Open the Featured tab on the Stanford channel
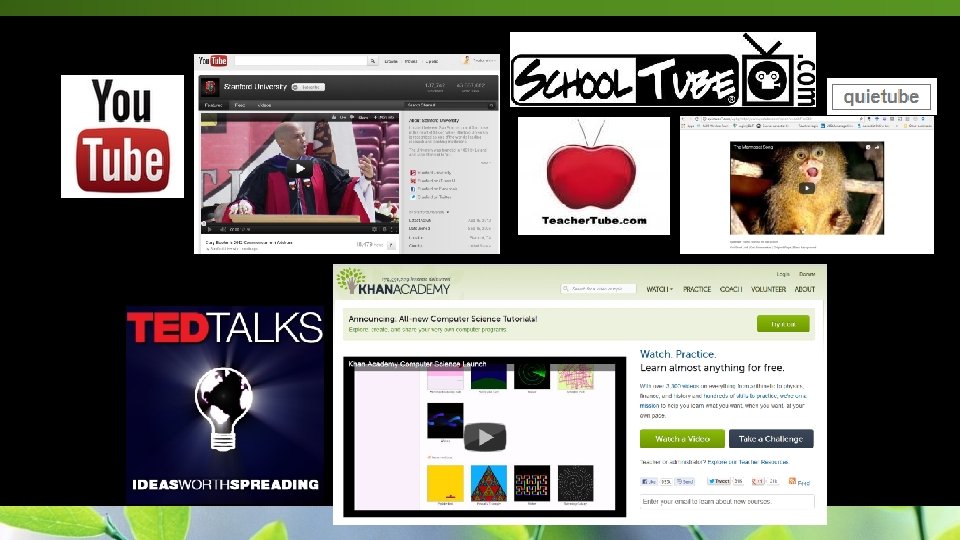 point(213,105)
